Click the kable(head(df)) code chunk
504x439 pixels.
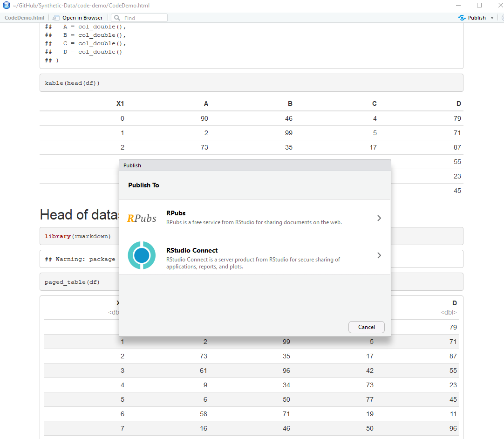(x=72, y=82)
